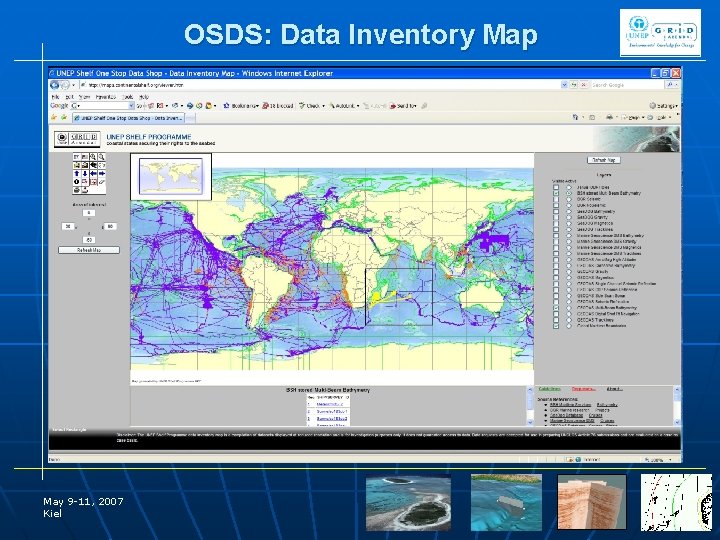Screen dimensions: 720x540
Task: Open Google toolbar Settings
Action: (x=664, y=106)
